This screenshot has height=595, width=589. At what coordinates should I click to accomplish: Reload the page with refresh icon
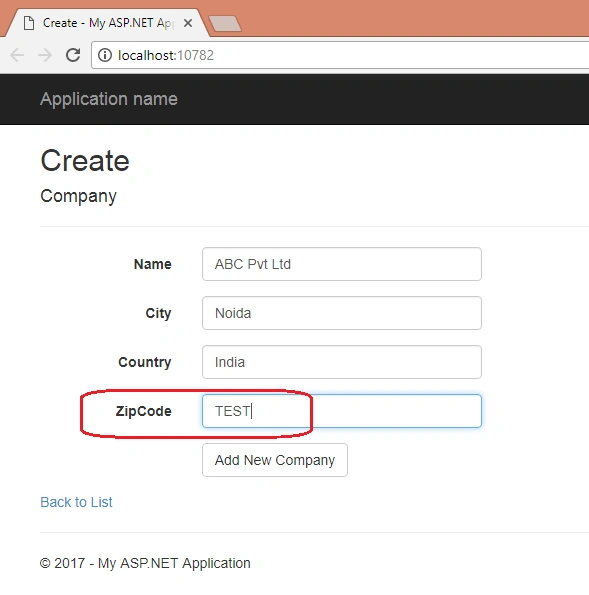click(73, 55)
